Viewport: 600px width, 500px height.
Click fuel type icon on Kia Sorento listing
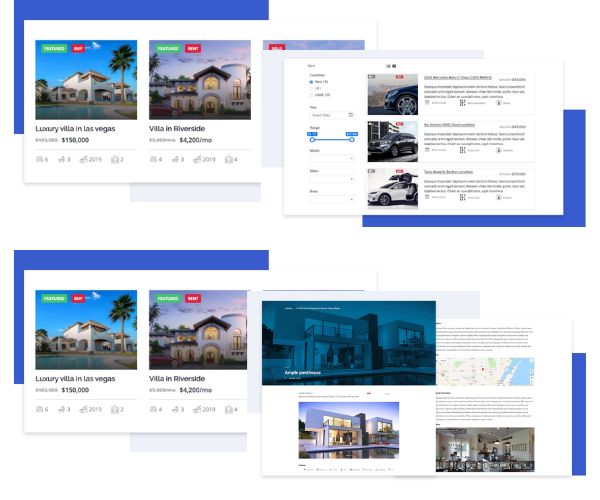click(499, 151)
